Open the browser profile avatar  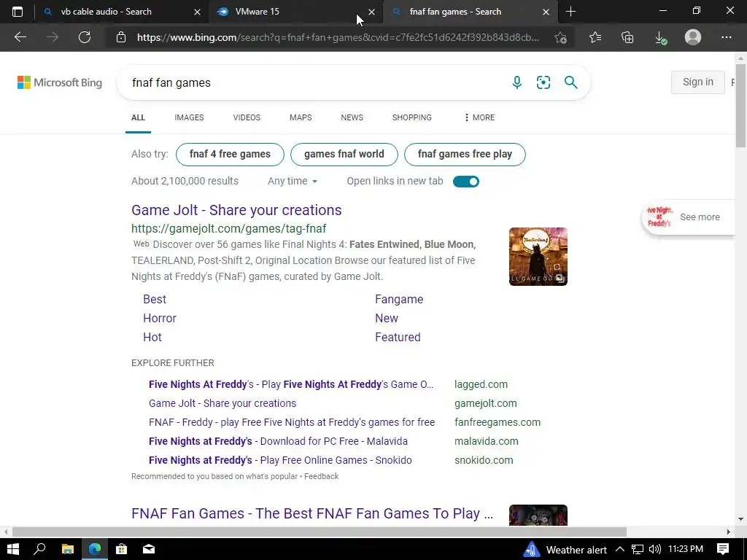tap(693, 37)
